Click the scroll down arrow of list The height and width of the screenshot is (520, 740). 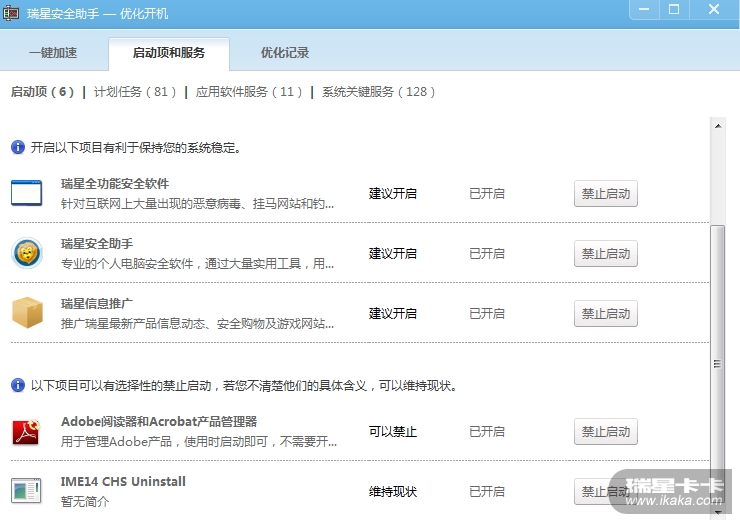(718, 512)
